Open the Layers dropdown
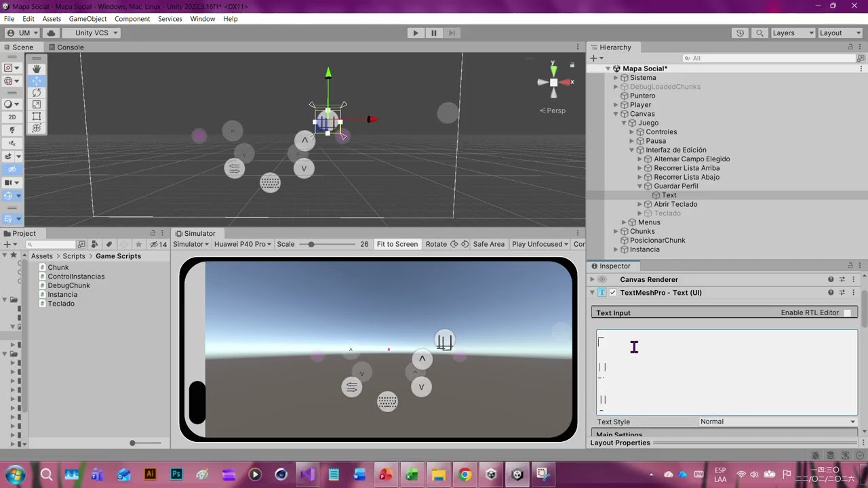 (x=792, y=33)
